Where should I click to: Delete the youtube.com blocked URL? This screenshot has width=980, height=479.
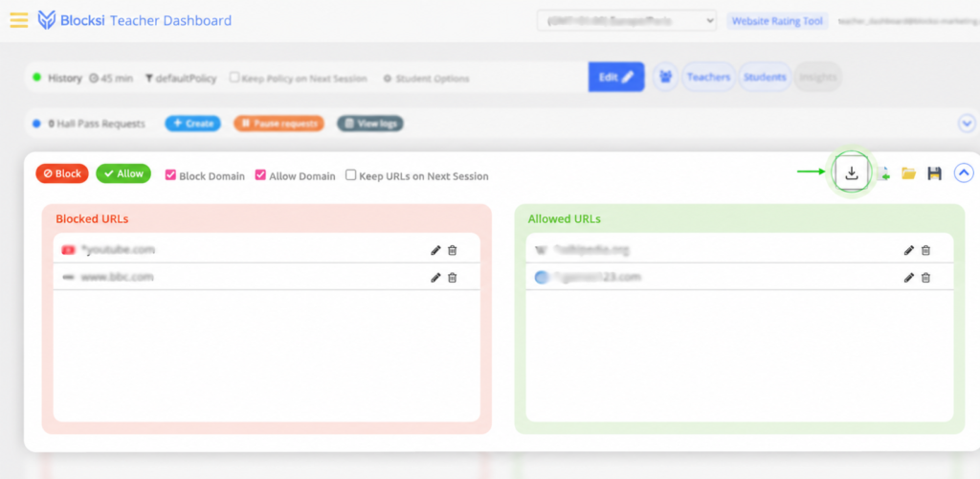[x=453, y=250]
